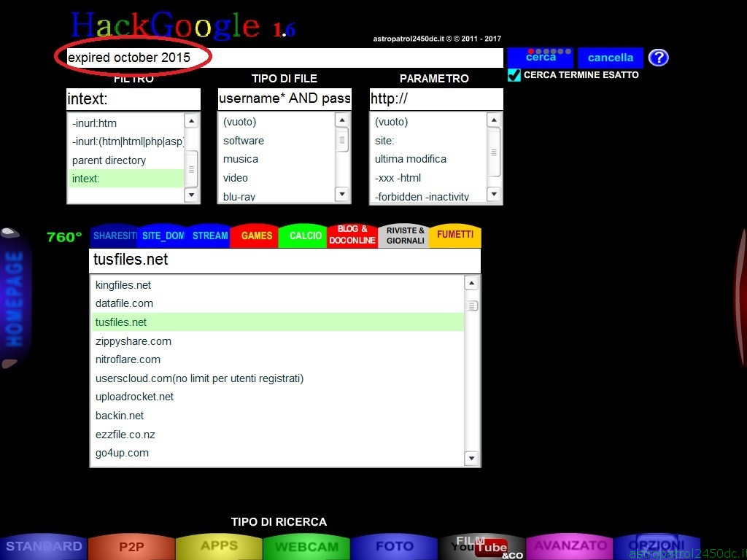
Task: Open the blue question mark help icon
Action: coord(659,58)
